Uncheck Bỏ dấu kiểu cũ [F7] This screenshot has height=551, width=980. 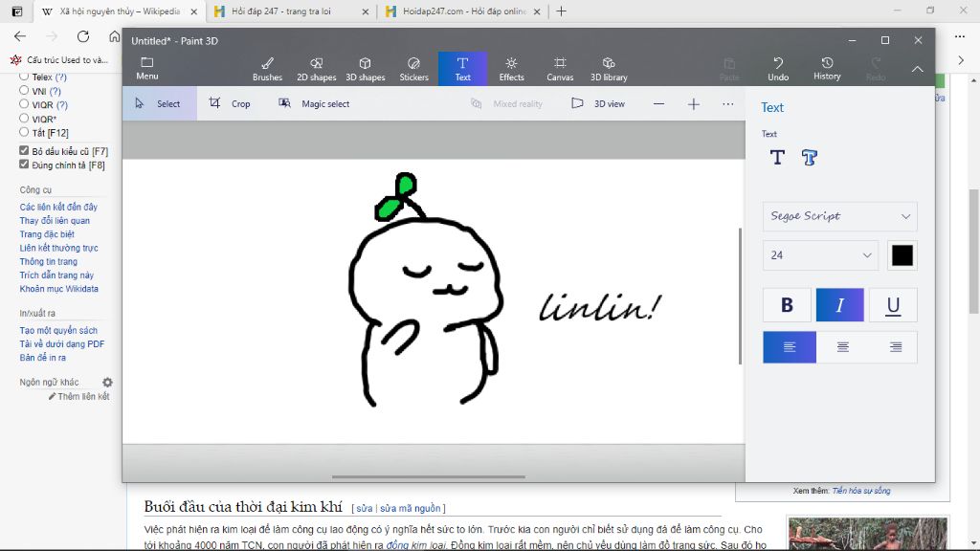pyautogui.click(x=24, y=150)
